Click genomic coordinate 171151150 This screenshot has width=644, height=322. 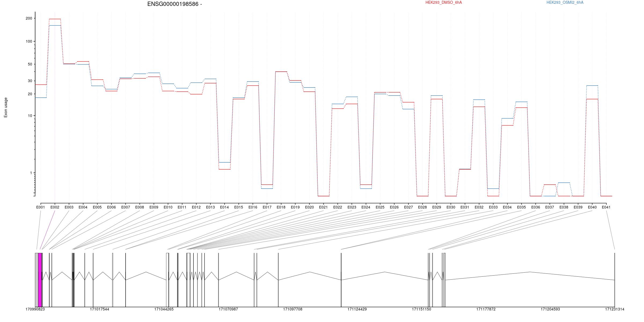point(422,309)
